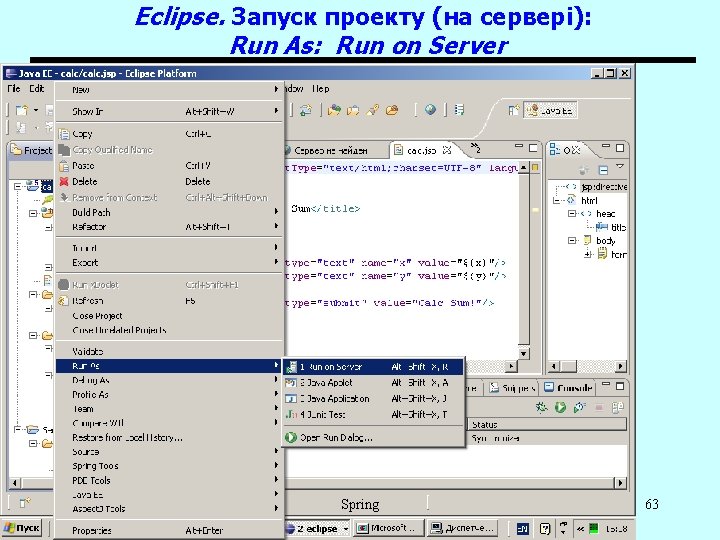Open Debug As submenu
The width and height of the screenshot is (720, 540).
coord(169,380)
